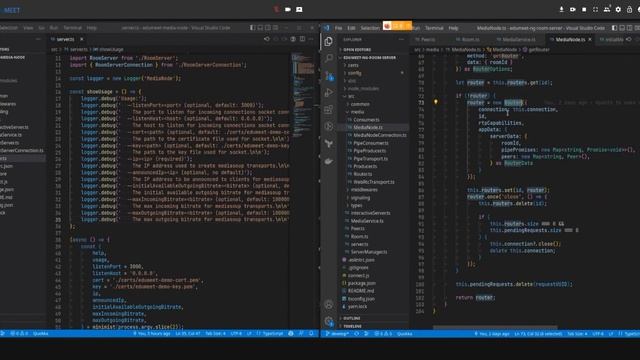
Task: Click go-back compare icon in left editor toolbar
Action: pyautogui.click(x=267, y=39)
